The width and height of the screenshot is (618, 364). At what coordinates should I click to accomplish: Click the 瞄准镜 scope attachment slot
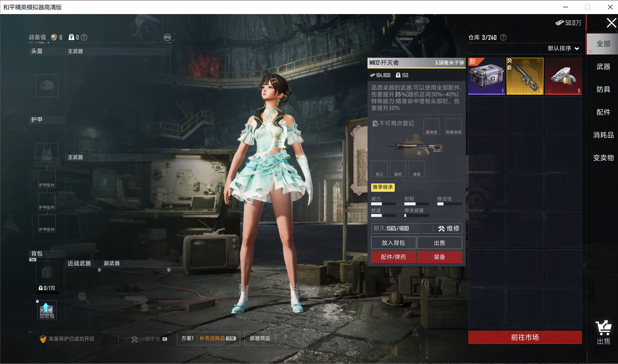click(x=431, y=127)
